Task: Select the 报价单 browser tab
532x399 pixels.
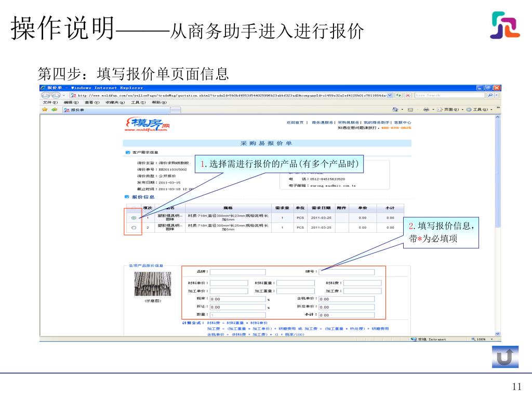Action: pos(116,110)
